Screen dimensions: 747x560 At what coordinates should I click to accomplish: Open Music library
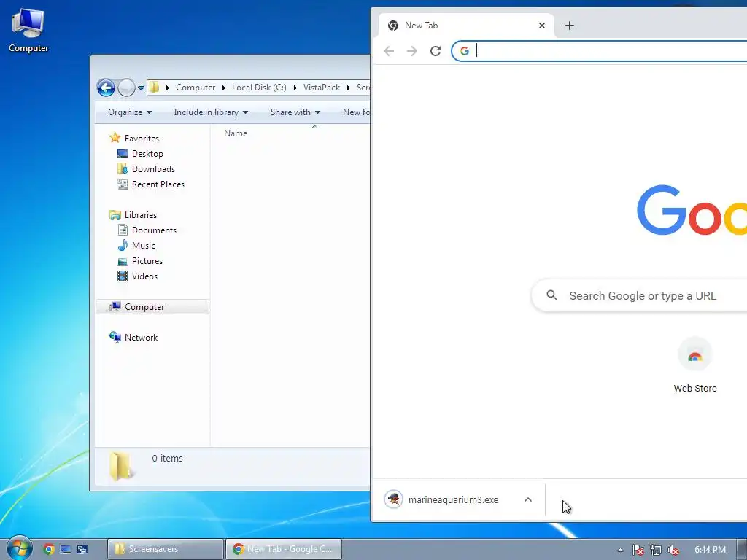(x=144, y=246)
